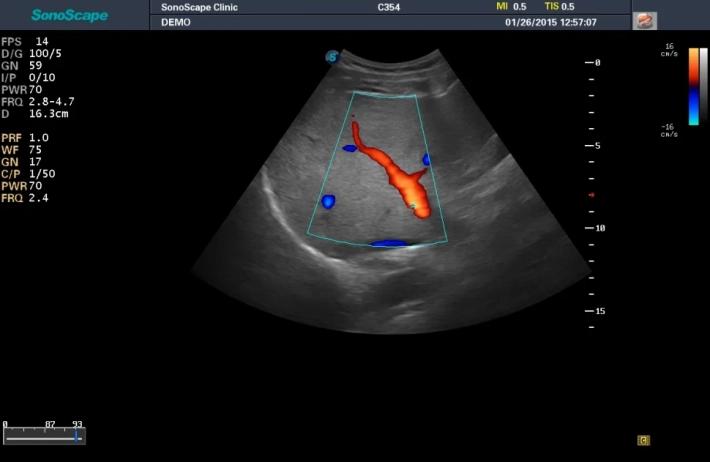Click the FRQ 2.8-4.7 frequency setting

(38, 101)
